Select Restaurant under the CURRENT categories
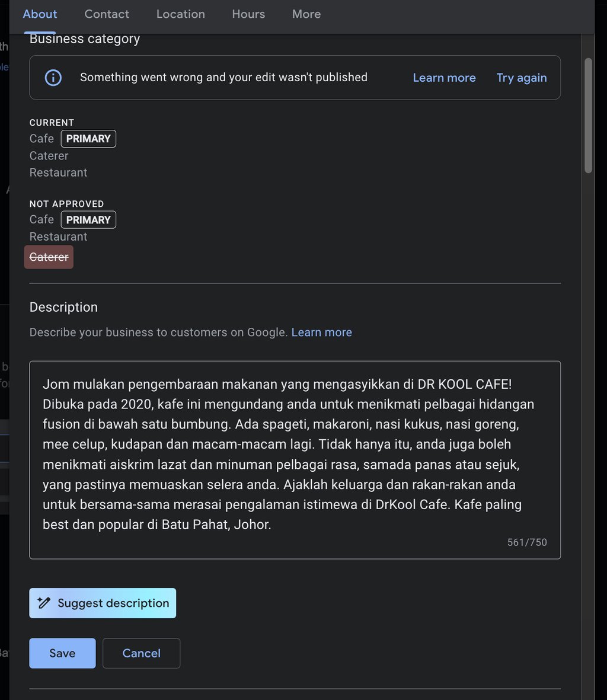Screen dimensions: 607x700 [x=58, y=172]
